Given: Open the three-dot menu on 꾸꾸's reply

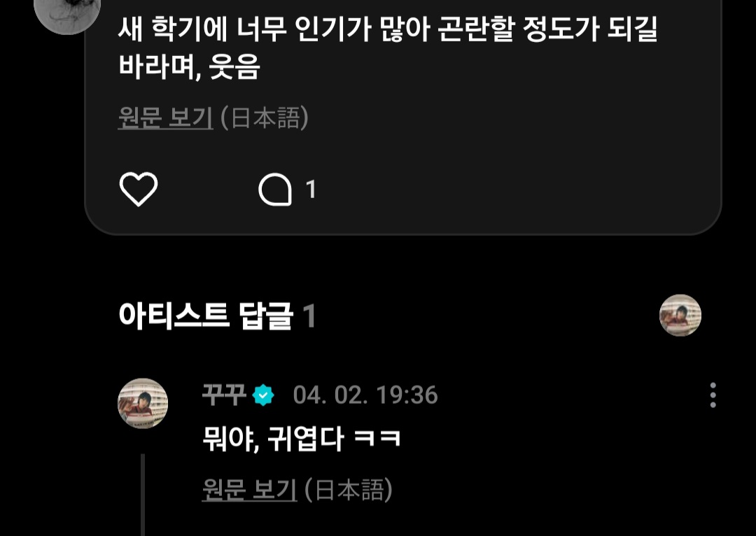Looking at the screenshot, I should click(713, 395).
